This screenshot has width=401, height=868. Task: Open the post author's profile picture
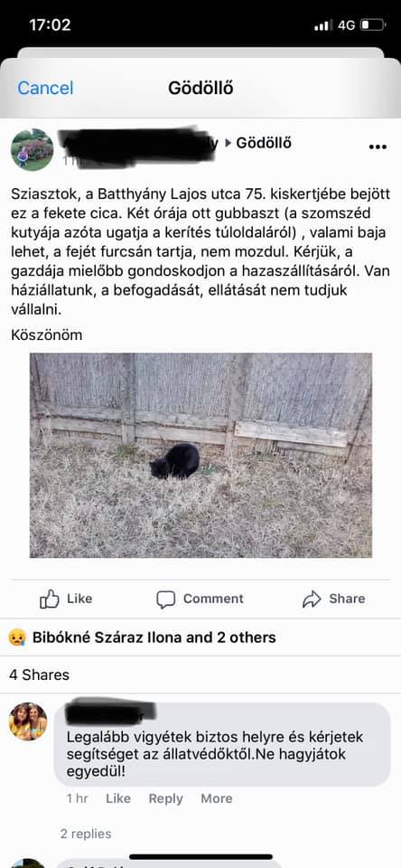33,149
